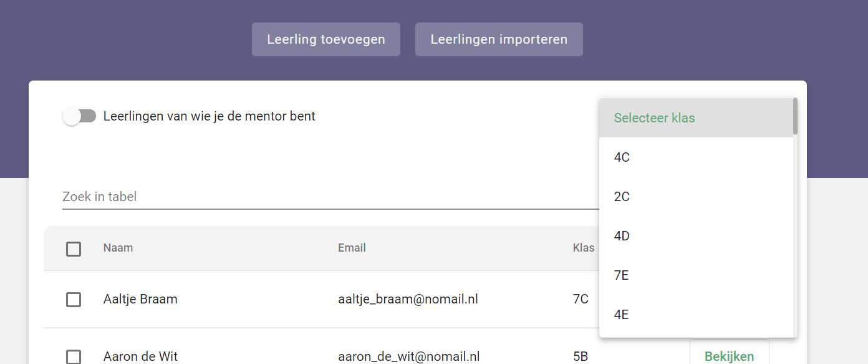
Task: Select class 4E from dropdown list
Action: 696,315
